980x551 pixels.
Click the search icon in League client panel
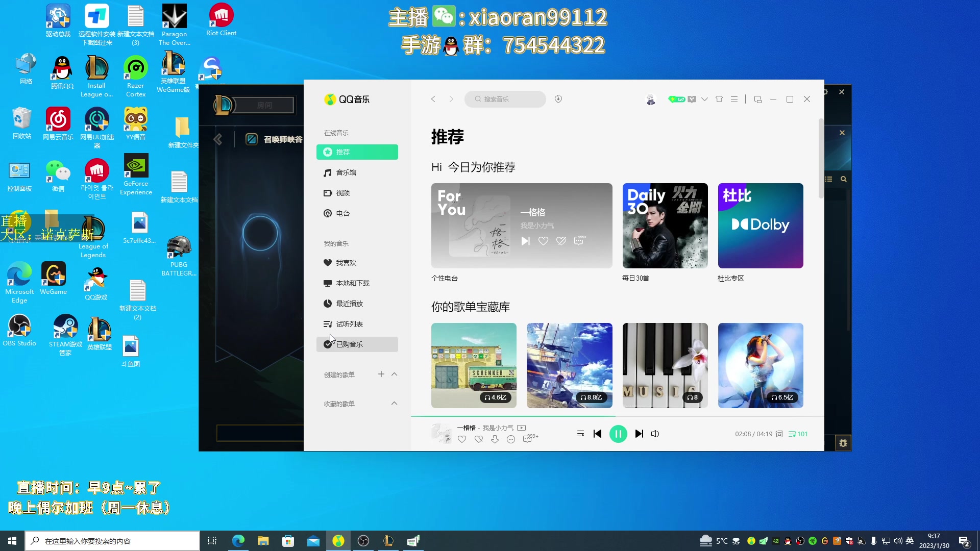[x=844, y=179]
